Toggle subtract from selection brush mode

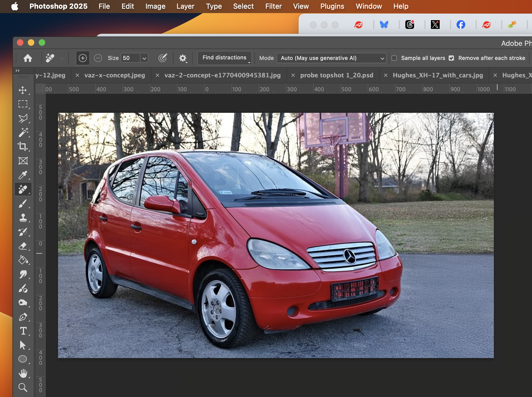tap(98, 58)
